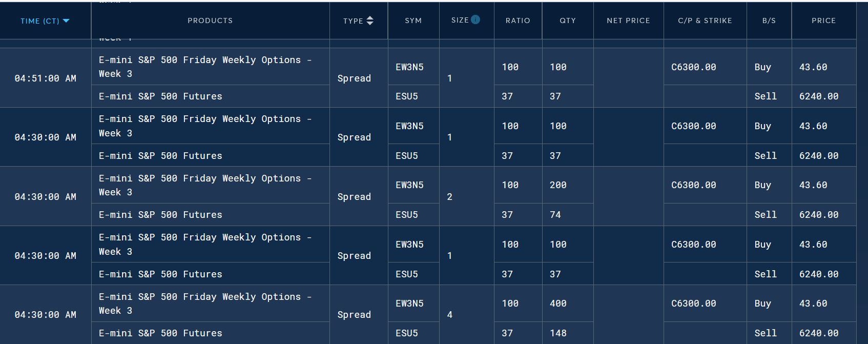This screenshot has width=868, height=344.
Task: Toggle the TIME (CT) sort arrow
Action: [x=66, y=21]
